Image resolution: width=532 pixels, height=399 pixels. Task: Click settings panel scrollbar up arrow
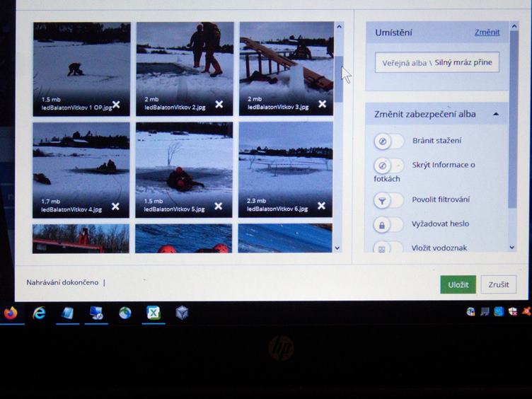tap(514, 26)
